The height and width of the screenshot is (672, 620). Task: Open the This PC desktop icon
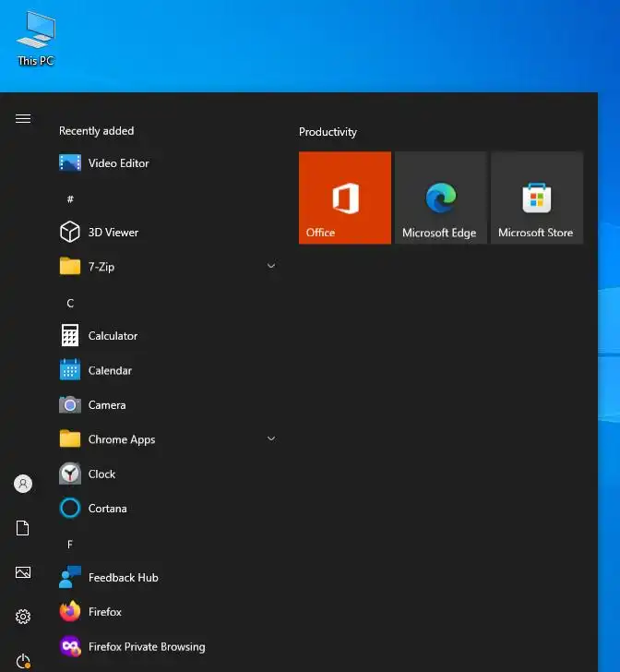pos(36,39)
